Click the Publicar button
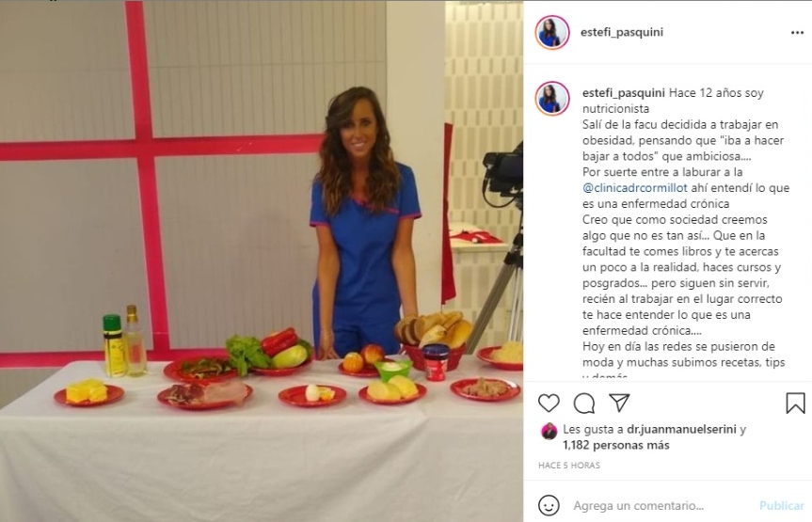The width and height of the screenshot is (812, 522). coord(782,505)
